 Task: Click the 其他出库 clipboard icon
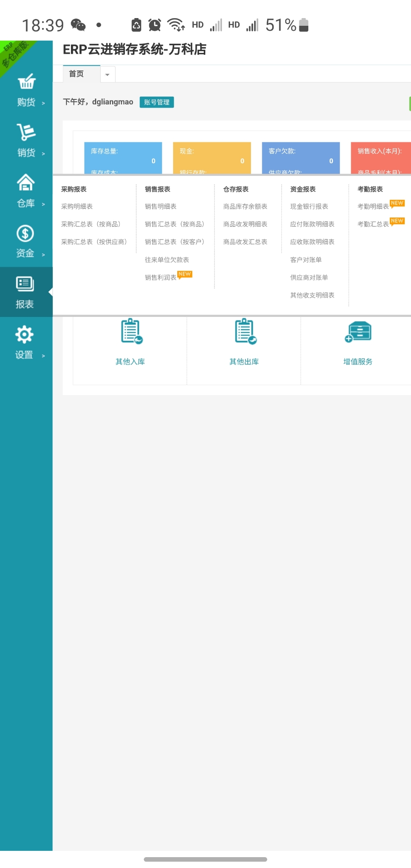(x=245, y=331)
